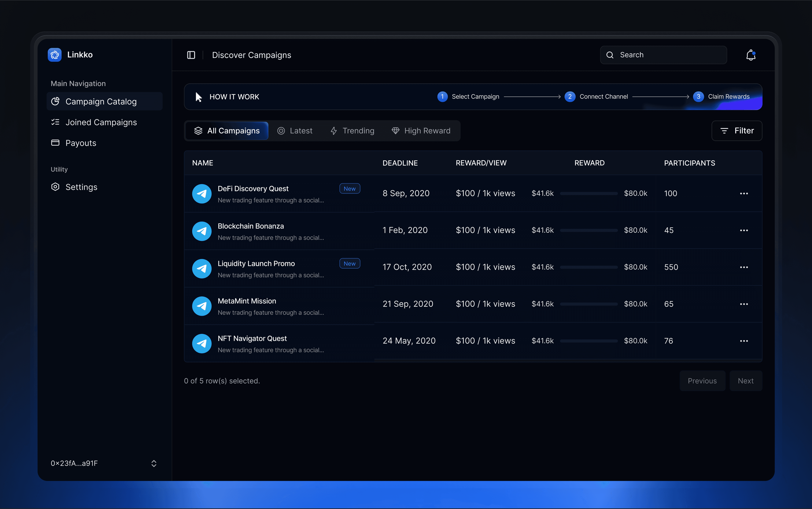Open Joined Campaigns in the sidebar
Viewport: 812px width, 509px height.
click(x=101, y=122)
